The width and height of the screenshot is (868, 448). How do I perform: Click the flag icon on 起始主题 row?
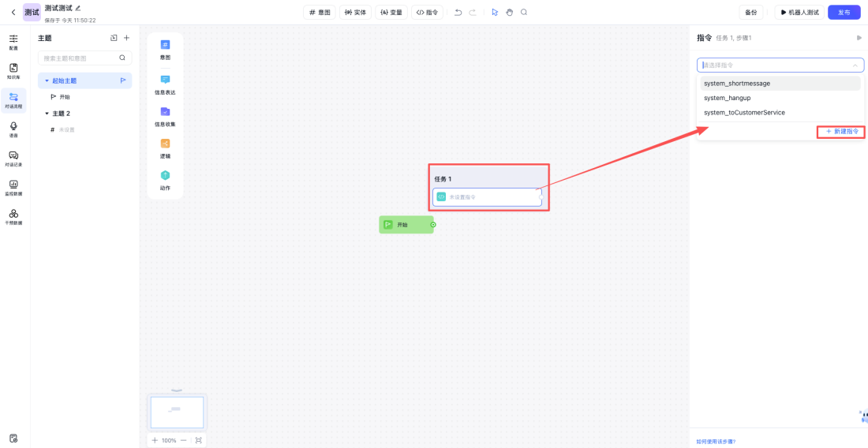(x=123, y=80)
